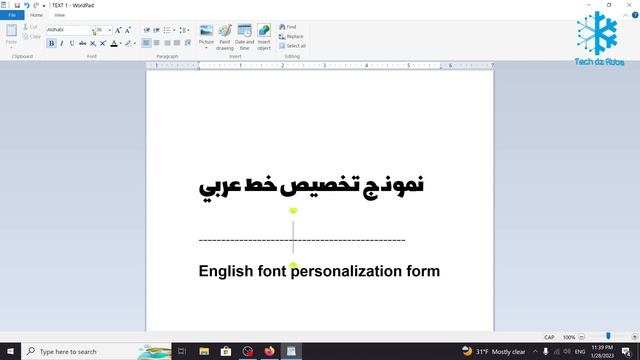Screen dimensions: 640x360
Task: Insert Date and time
Action: pyautogui.click(x=244, y=37)
